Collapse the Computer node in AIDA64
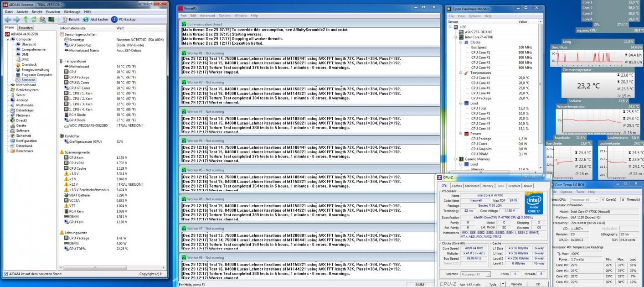Viewport: 644px width, 287px height. (7, 39)
